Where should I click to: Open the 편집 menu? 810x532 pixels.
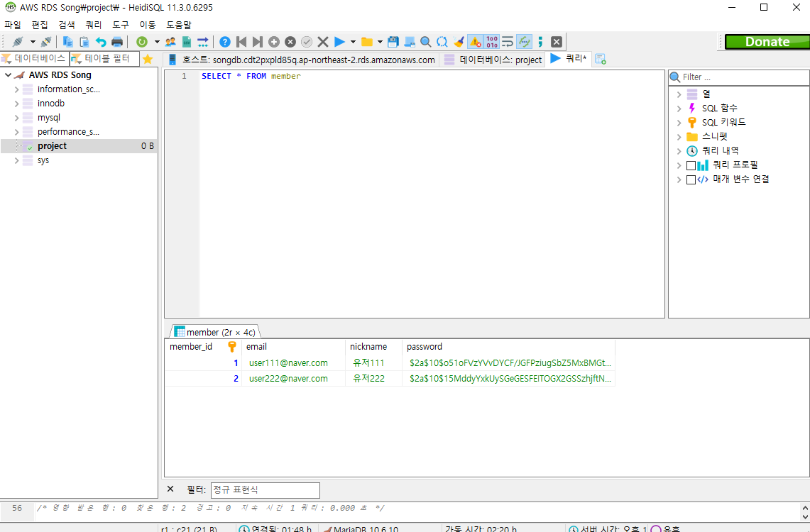coord(40,25)
